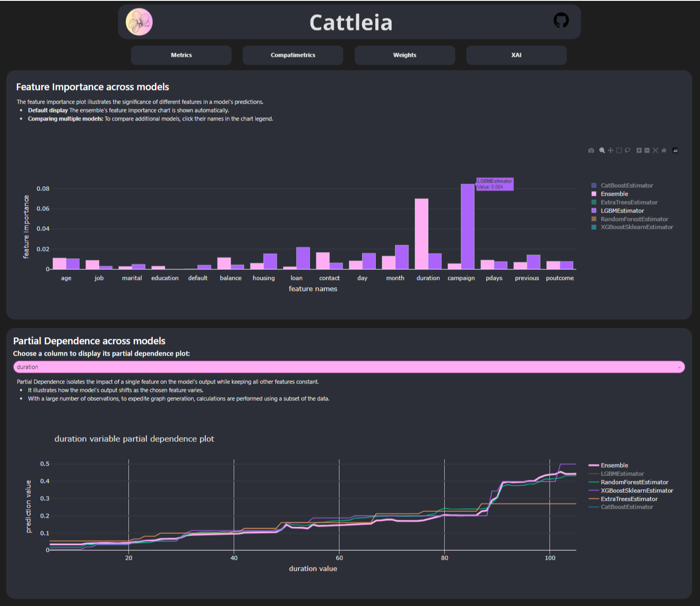Click the 'balance' x-axis label
The height and width of the screenshot is (606, 700).
[231, 278]
